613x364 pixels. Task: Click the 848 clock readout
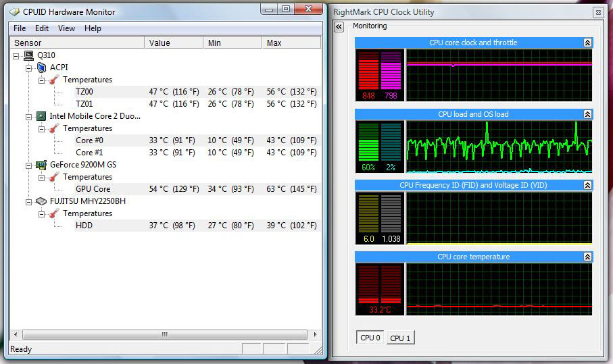click(x=368, y=96)
